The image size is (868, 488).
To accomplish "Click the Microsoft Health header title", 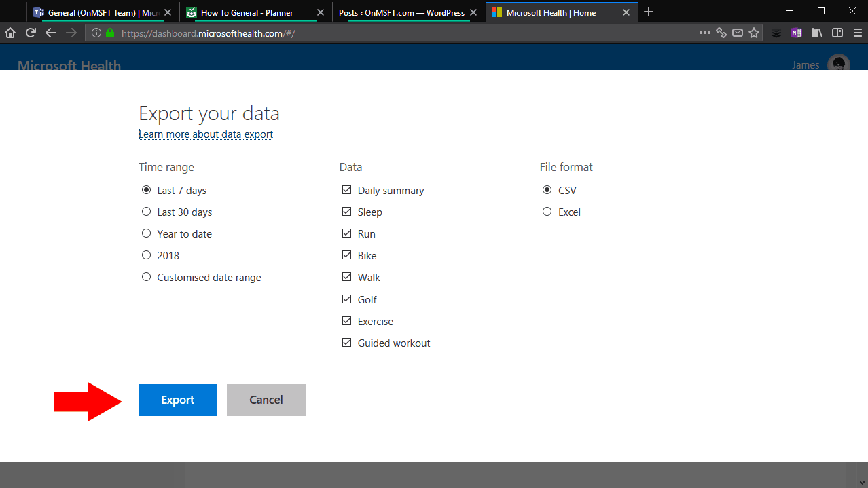I will click(x=69, y=65).
